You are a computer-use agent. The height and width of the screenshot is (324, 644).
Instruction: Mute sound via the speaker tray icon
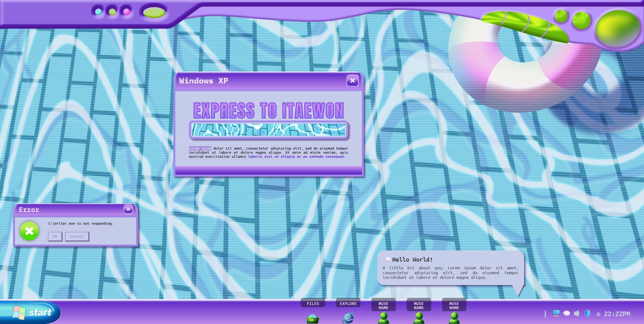(x=577, y=314)
